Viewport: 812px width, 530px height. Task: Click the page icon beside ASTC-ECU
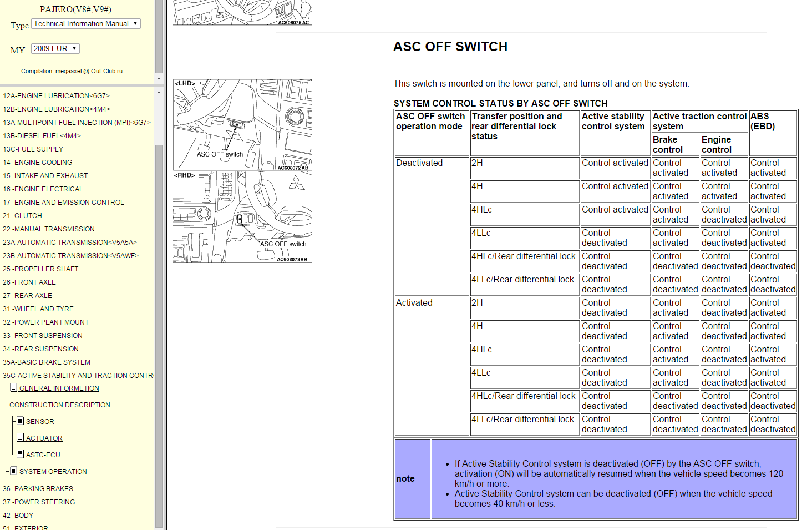(21, 455)
